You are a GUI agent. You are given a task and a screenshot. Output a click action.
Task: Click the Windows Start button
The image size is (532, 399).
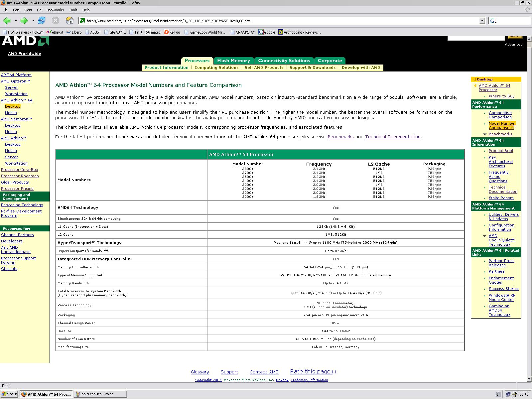(9, 394)
